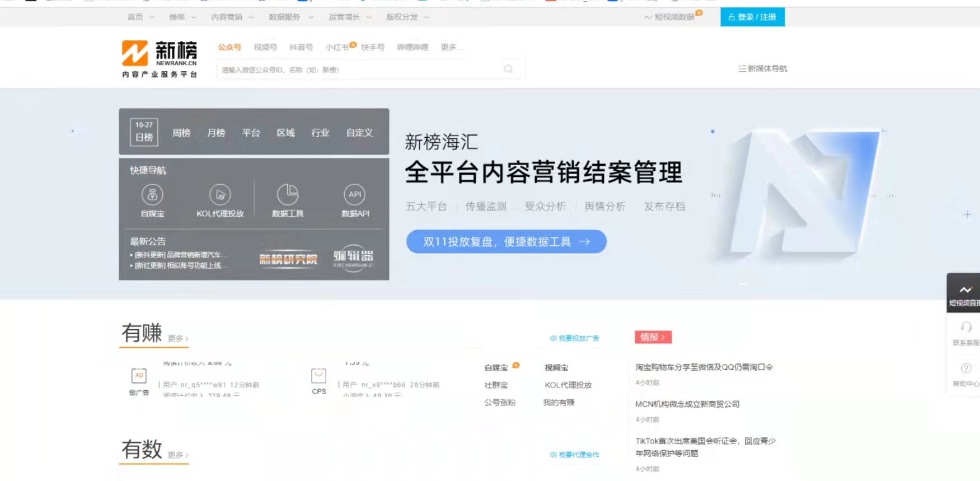Click the search magnifier icon

coord(508,69)
